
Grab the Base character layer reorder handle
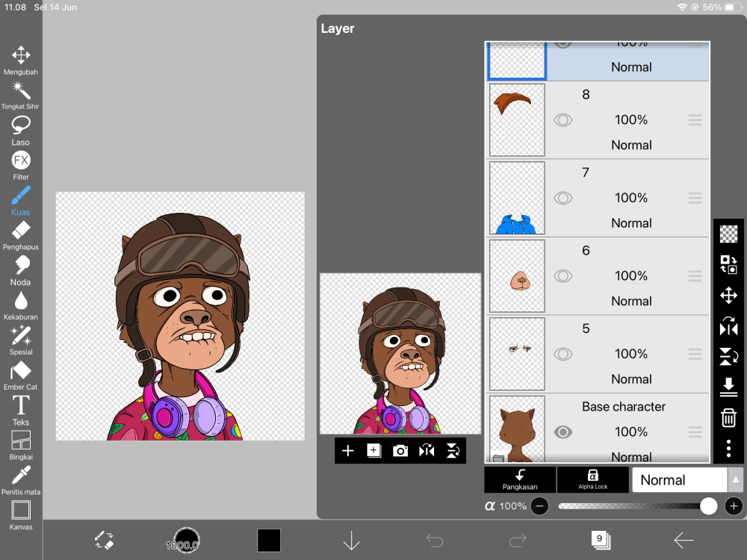[695, 432]
